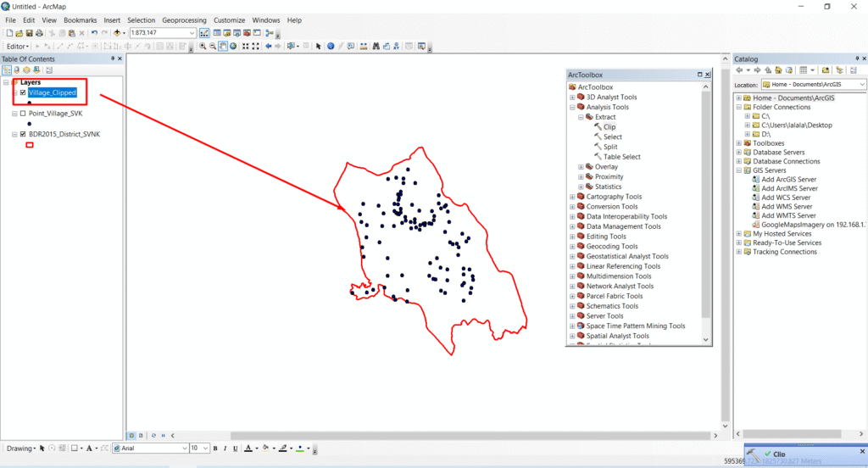
Task: Open the Find binoculars tool
Action: pyautogui.click(x=376, y=47)
